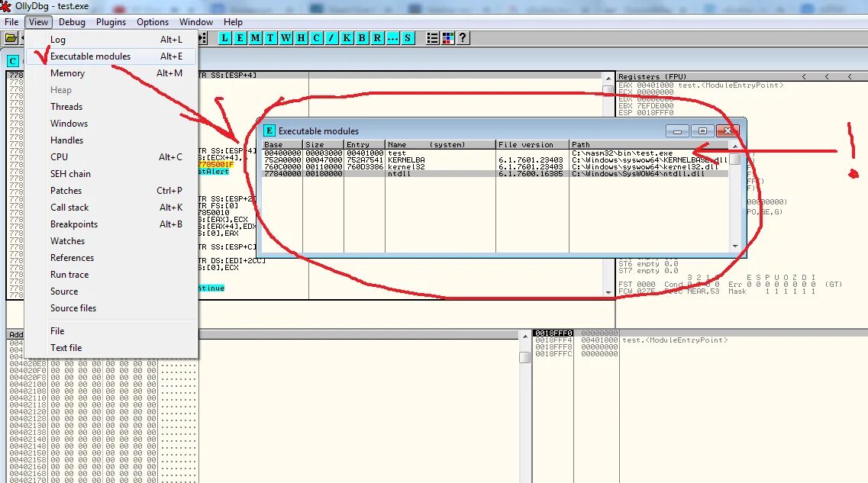
Task: Show References with the R toolbar button
Action: pyautogui.click(x=377, y=37)
